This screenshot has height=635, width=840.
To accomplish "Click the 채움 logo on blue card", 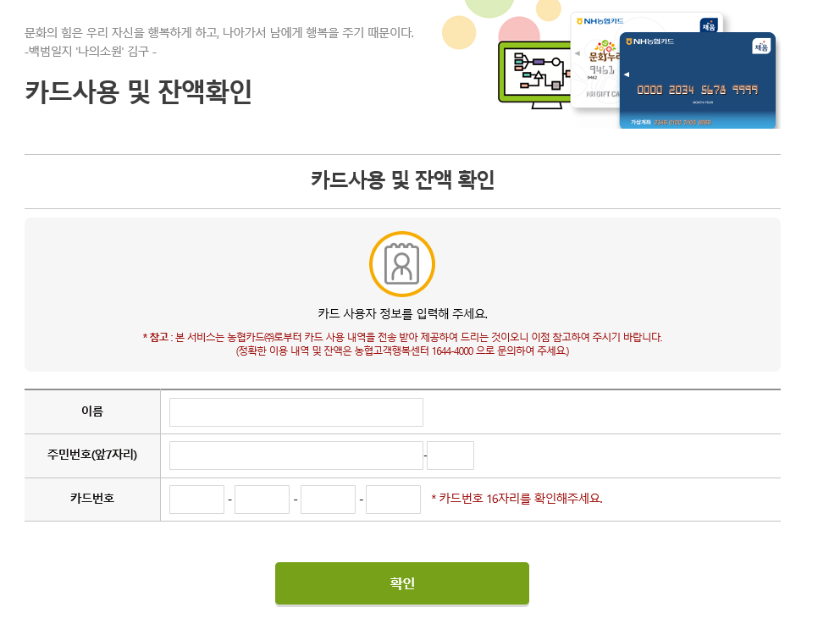I will pos(761,47).
